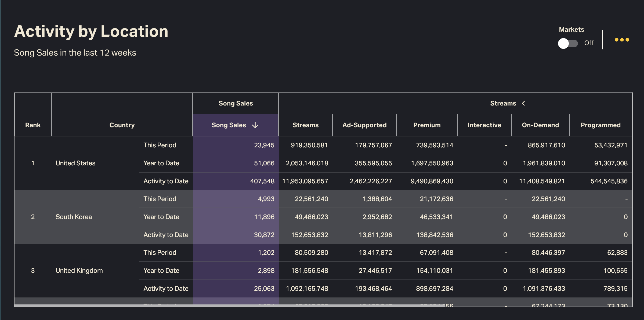The image size is (644, 320).
Task: Click United States song sales value 23,945
Action: (x=264, y=145)
